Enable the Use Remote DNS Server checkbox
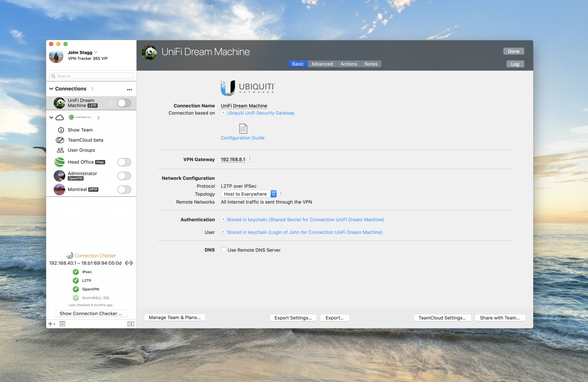 (224, 250)
